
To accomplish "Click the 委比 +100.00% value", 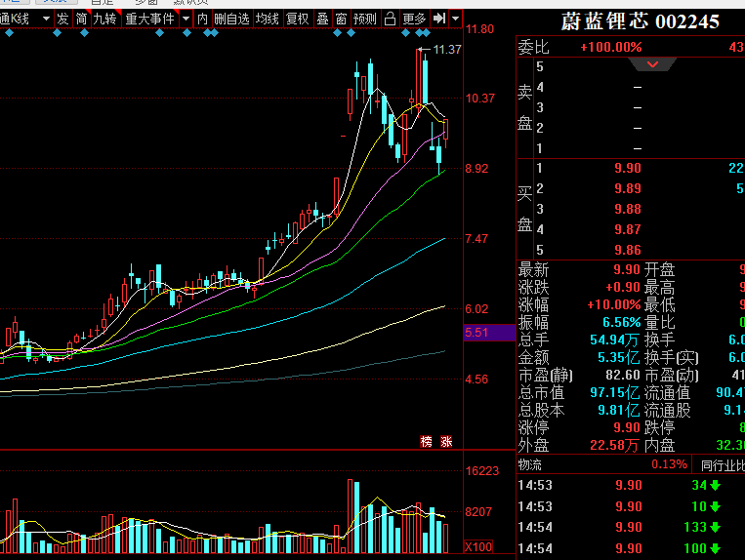I will (611, 47).
